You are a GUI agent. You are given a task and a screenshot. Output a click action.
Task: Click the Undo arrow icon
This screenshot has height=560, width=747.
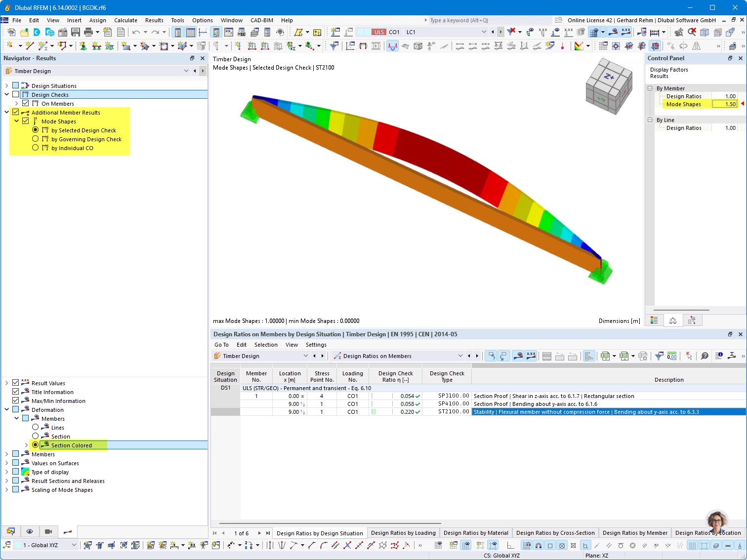coord(136,32)
